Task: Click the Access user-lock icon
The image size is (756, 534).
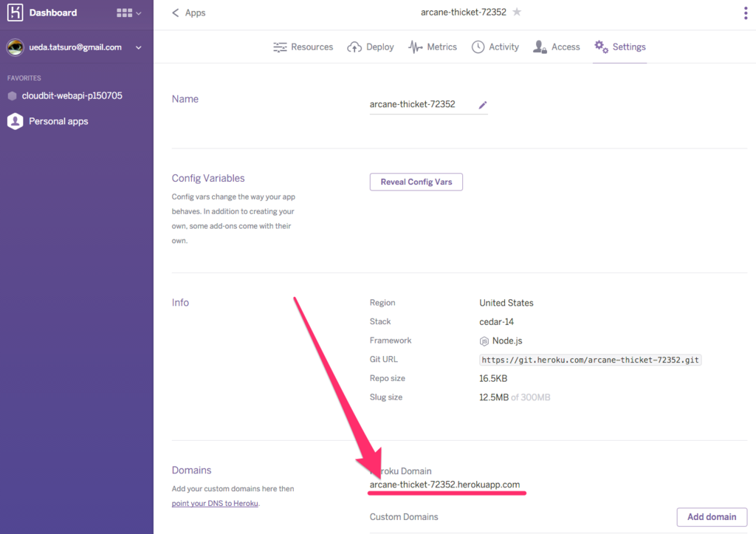Action: tap(540, 47)
